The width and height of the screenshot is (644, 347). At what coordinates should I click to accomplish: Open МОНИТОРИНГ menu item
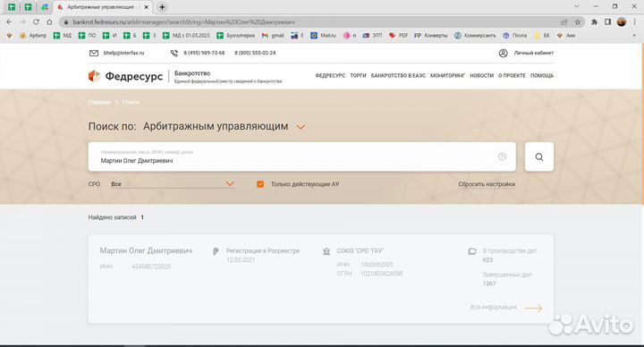[x=447, y=75]
